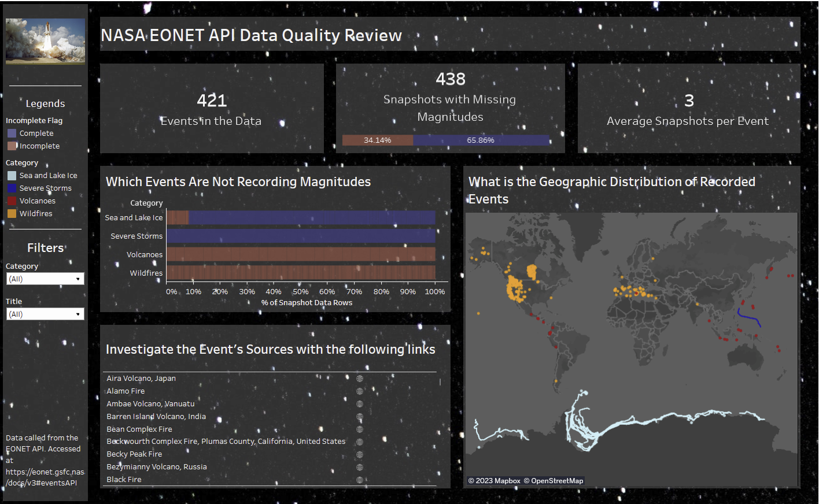The width and height of the screenshot is (819, 504).
Task: Open the globe link for Bezymianny Volcano, Russia
Action: coord(360,467)
